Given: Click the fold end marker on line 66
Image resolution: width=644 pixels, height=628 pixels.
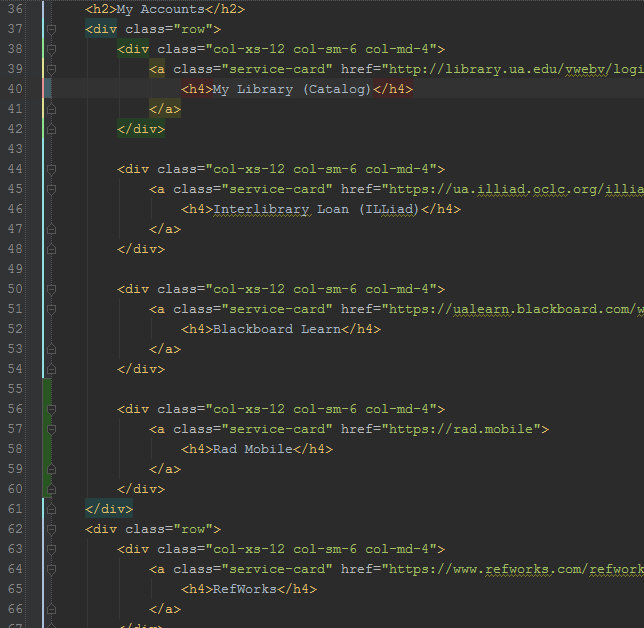Looking at the screenshot, I should [51, 609].
